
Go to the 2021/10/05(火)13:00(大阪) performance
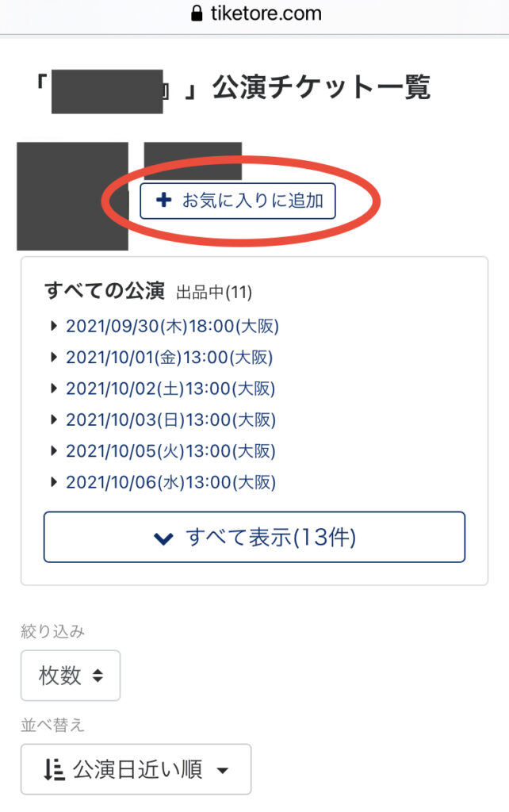(x=171, y=451)
